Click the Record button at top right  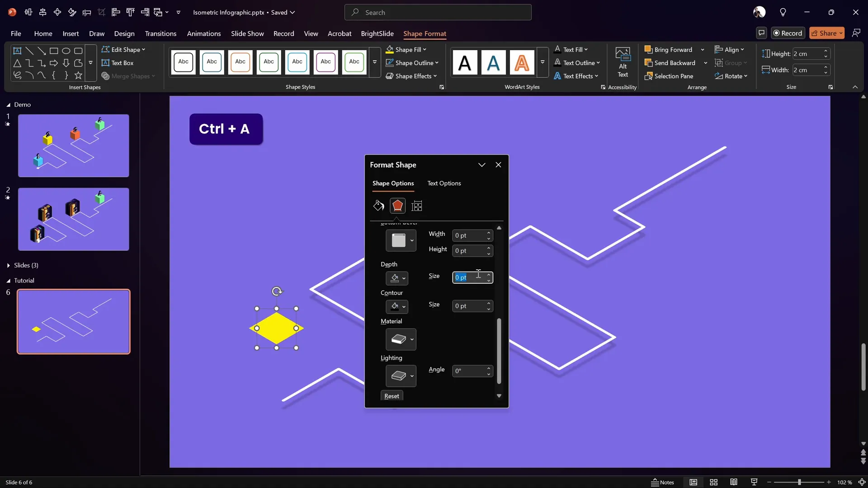click(x=788, y=33)
